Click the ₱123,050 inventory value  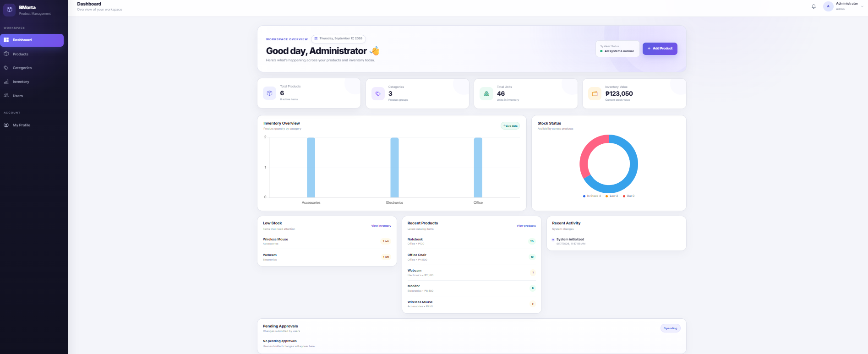click(x=619, y=93)
